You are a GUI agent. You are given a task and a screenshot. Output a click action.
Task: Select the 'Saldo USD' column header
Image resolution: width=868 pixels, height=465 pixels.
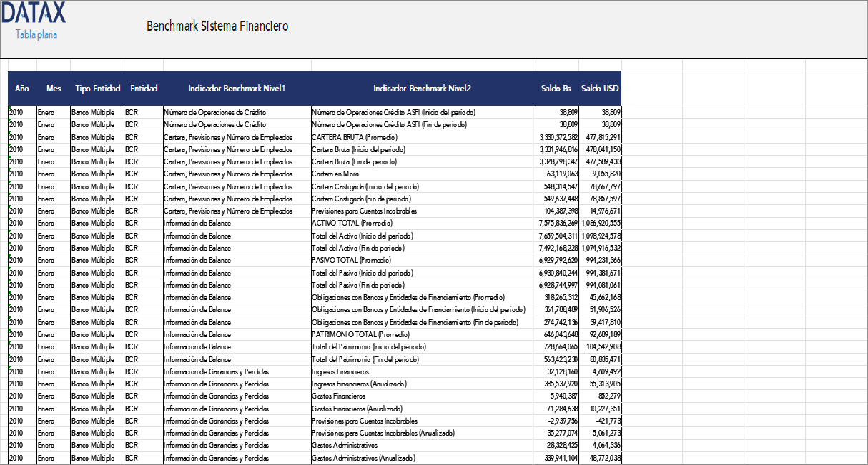[600, 89]
